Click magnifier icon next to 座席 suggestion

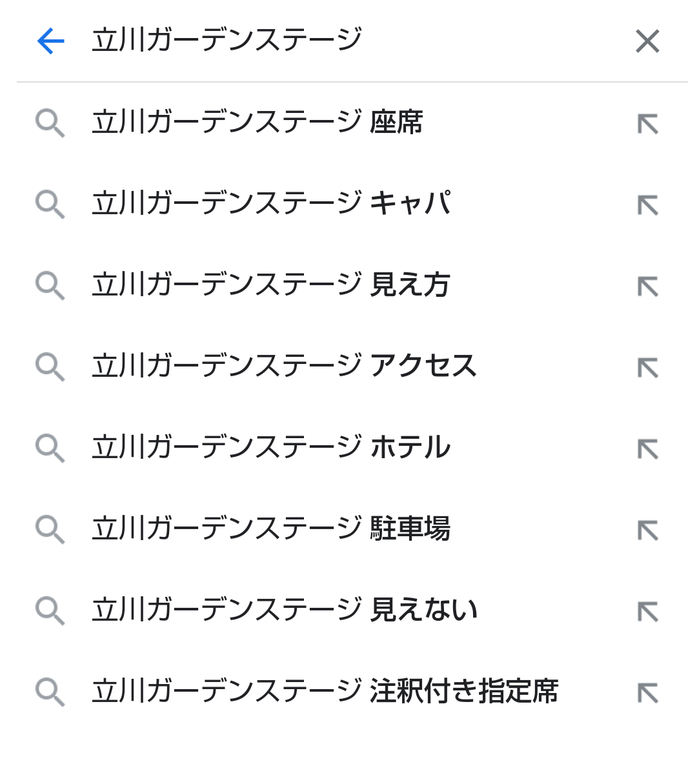click(x=50, y=123)
